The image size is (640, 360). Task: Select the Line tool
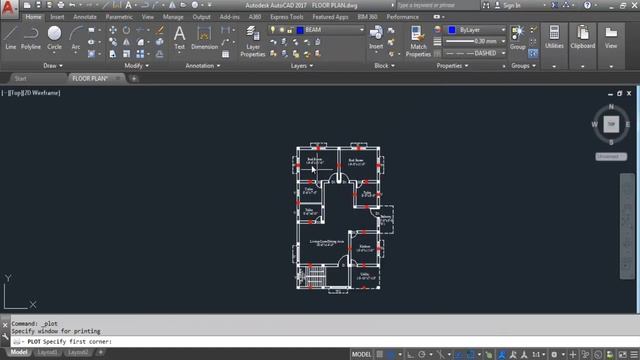pos(10,38)
